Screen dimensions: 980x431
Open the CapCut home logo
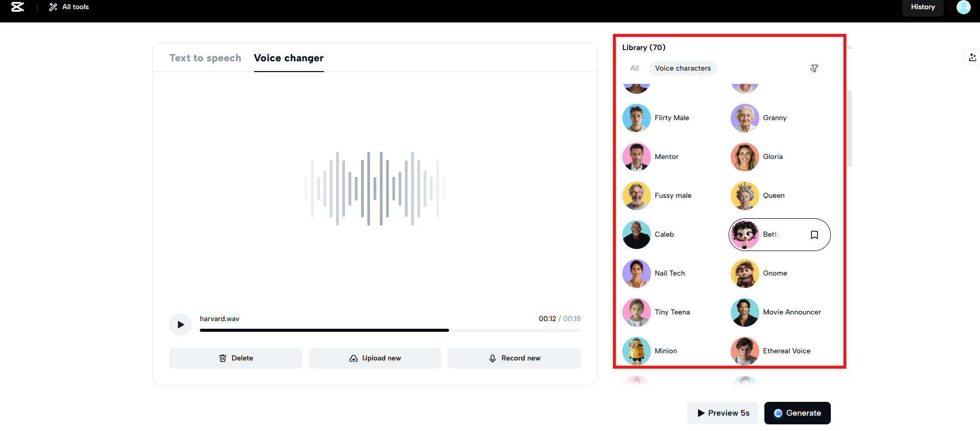coord(18,7)
